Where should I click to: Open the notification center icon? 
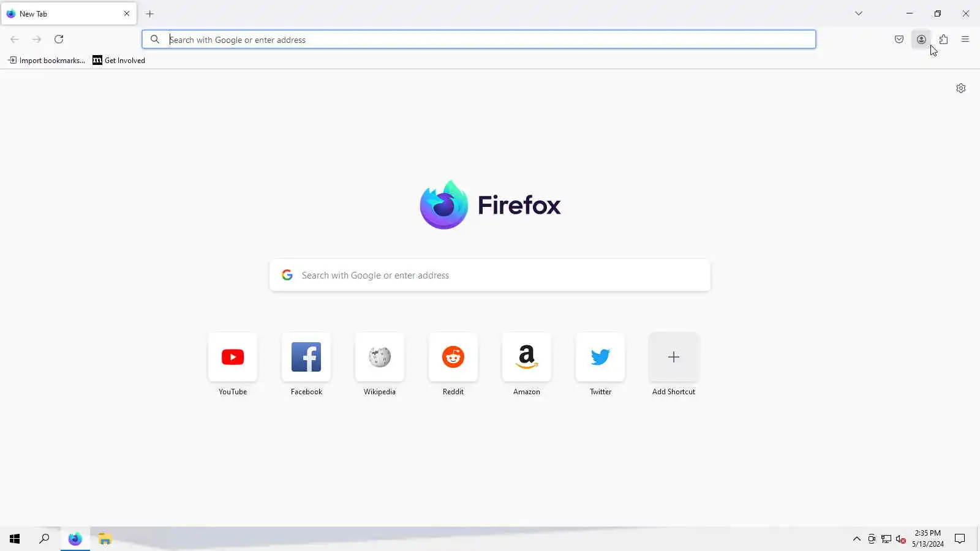(960, 539)
